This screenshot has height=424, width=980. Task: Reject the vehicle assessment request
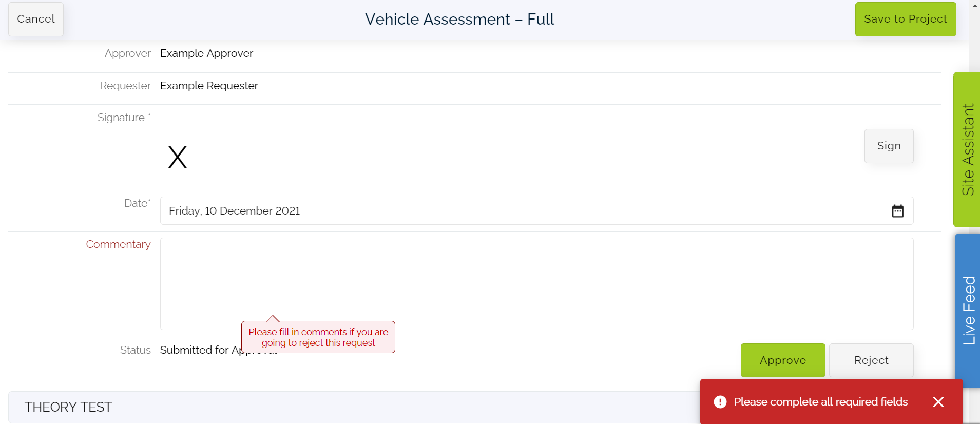871,360
